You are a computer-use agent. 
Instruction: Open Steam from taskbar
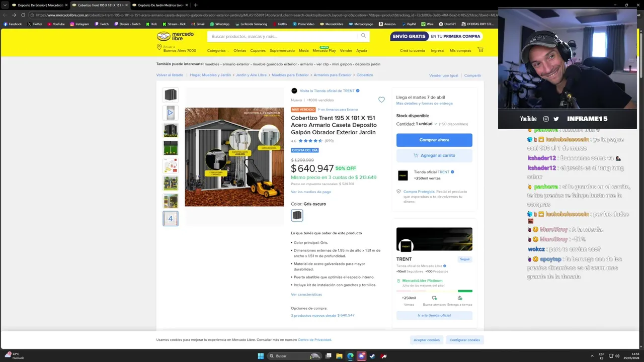click(x=373, y=356)
